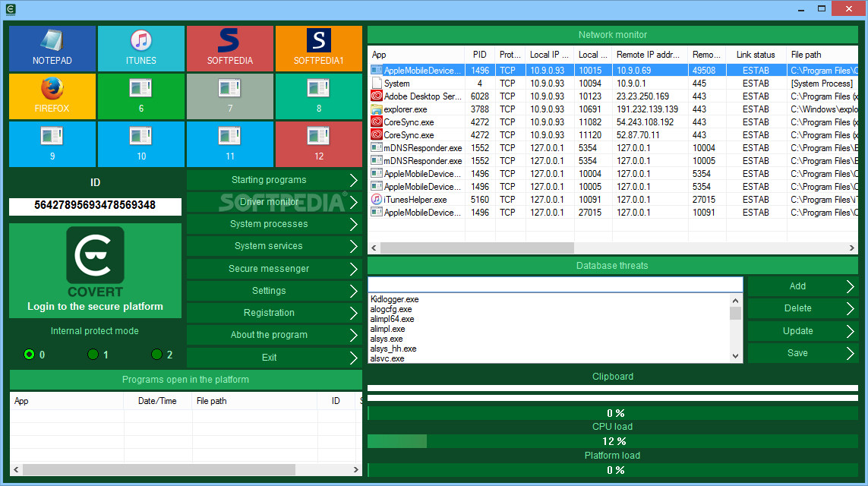Delete the selected database threat
The width and height of the screenshot is (868, 486).
point(803,308)
